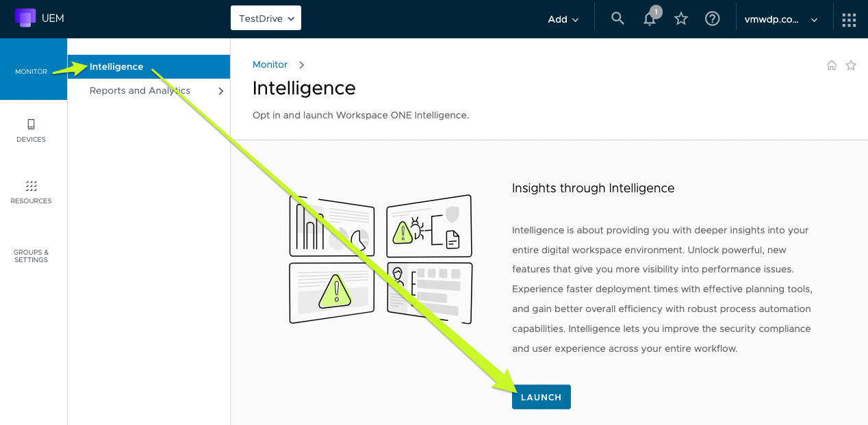Open the Add dropdown menu
This screenshot has height=425, width=868.
tap(563, 19)
